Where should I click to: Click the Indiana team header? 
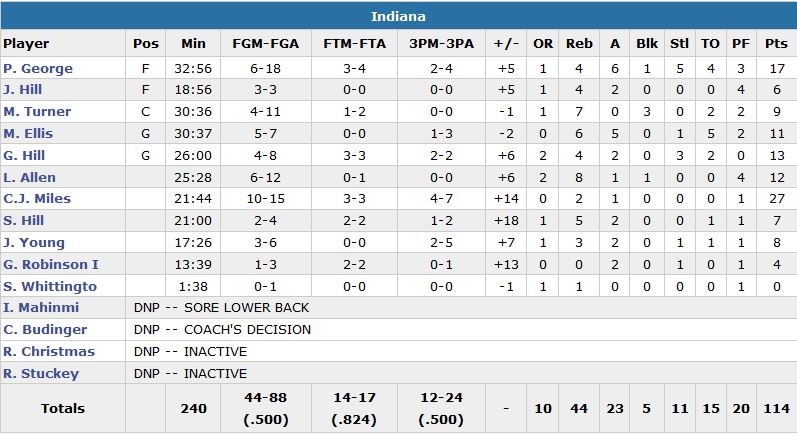(398, 16)
